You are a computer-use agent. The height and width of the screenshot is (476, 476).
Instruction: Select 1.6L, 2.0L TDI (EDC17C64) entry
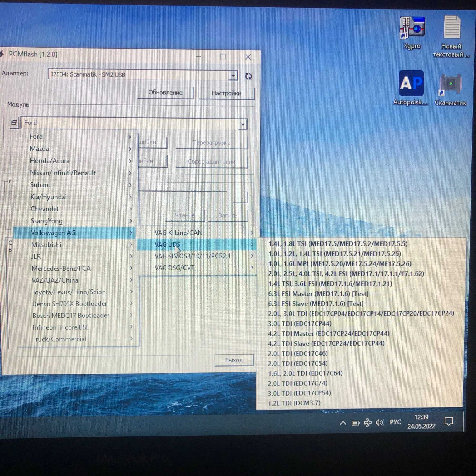[305, 373]
